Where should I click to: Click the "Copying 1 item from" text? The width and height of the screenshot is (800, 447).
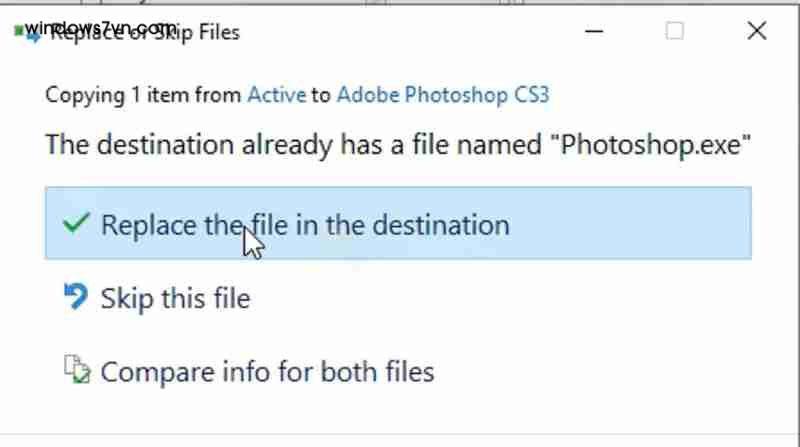(x=143, y=95)
